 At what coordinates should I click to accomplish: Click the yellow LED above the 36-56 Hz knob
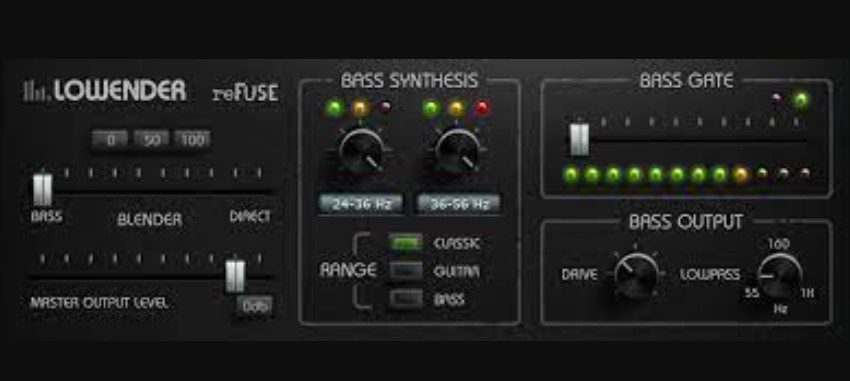[x=456, y=108]
